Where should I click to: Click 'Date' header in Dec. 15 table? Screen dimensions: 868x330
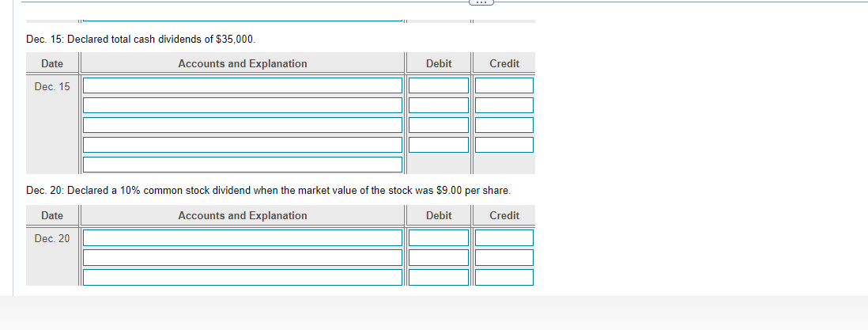coord(52,64)
